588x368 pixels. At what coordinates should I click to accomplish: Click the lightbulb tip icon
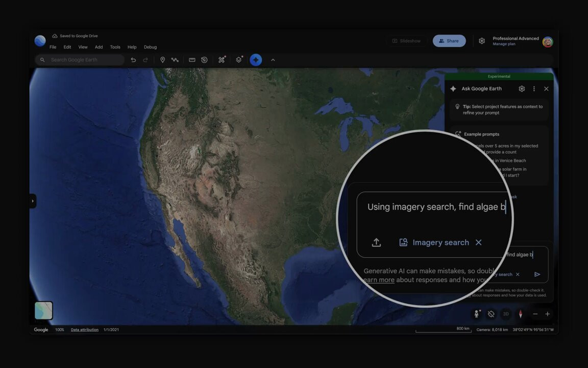(x=457, y=107)
